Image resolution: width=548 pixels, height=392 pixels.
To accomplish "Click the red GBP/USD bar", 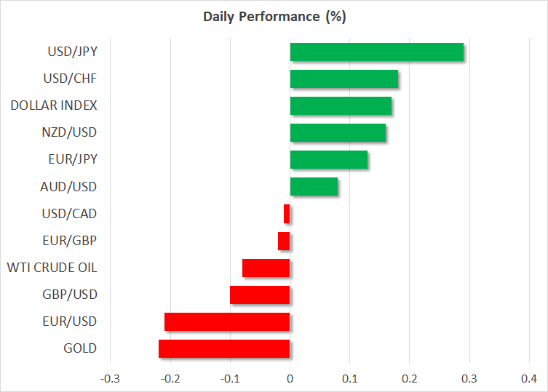I will pos(260,295).
